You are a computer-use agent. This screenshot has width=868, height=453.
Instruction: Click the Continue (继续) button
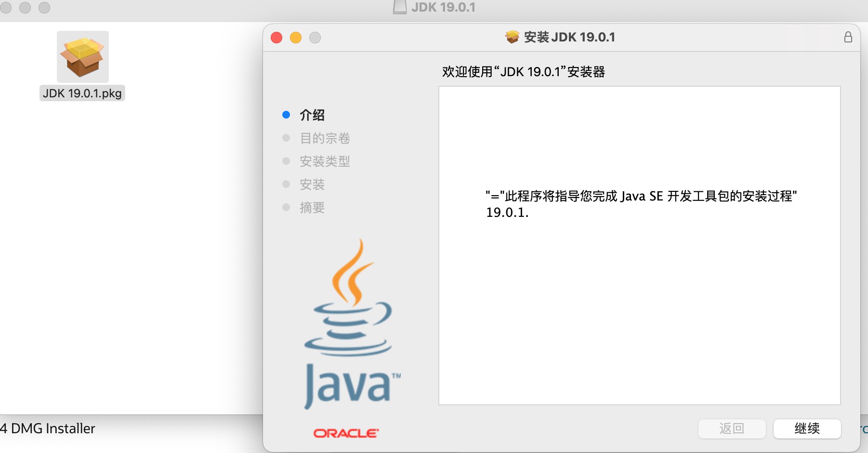pyautogui.click(x=807, y=428)
